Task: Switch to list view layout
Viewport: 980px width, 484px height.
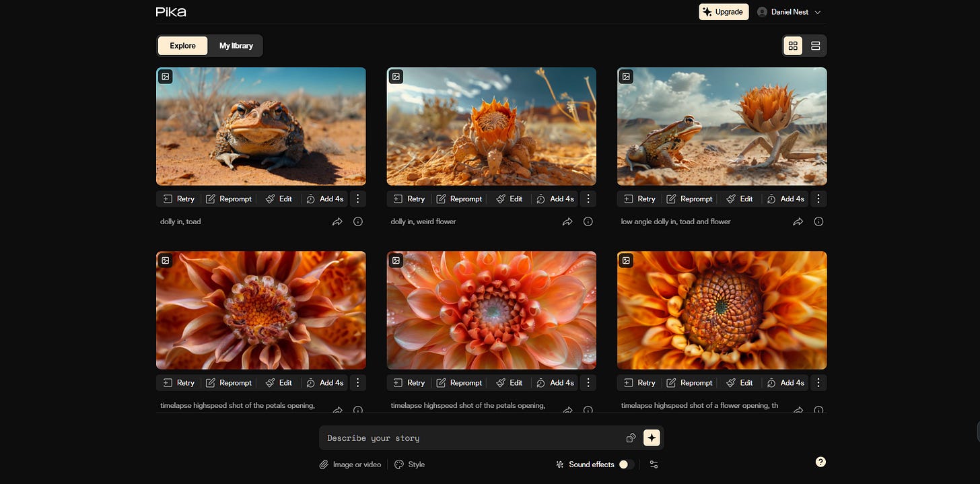Action: (815, 46)
